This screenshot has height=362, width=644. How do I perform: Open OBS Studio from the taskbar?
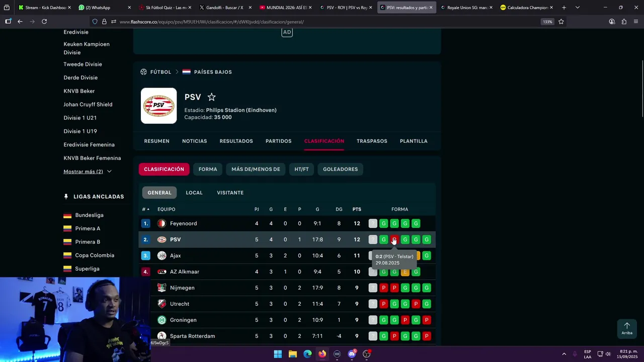click(x=367, y=354)
